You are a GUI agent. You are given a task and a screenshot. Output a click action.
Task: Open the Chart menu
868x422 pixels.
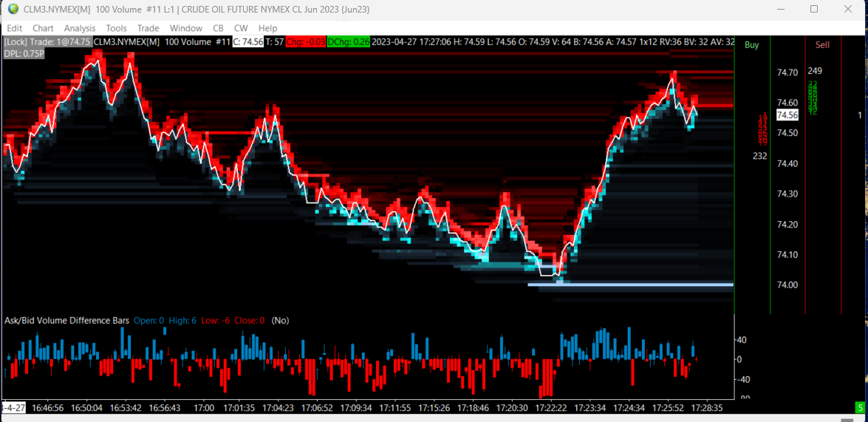pos(43,28)
